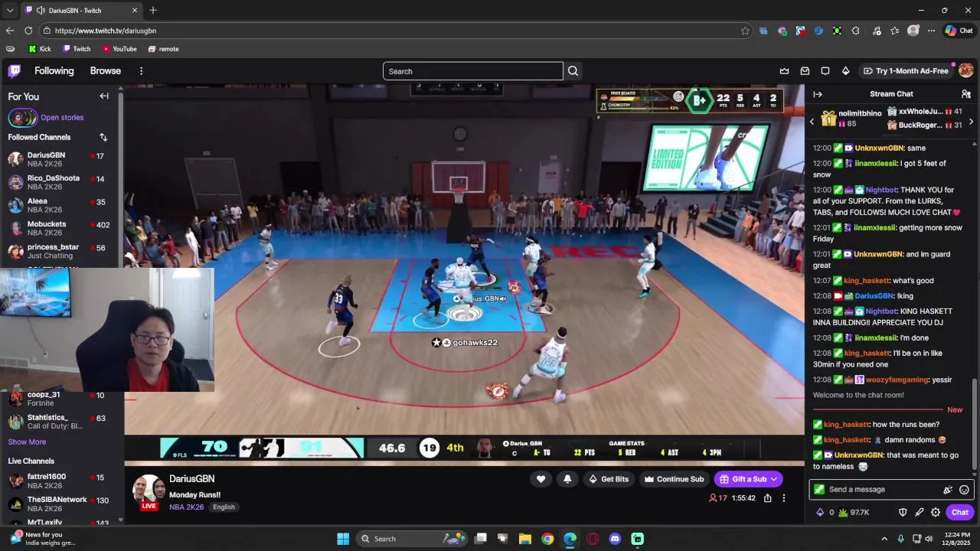Click the shield mod icon below chat
This screenshot has width=980, height=551.
click(x=903, y=513)
